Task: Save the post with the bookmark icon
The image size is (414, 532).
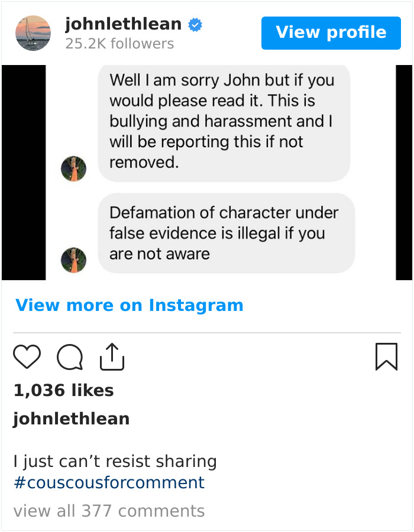Action: click(x=386, y=356)
